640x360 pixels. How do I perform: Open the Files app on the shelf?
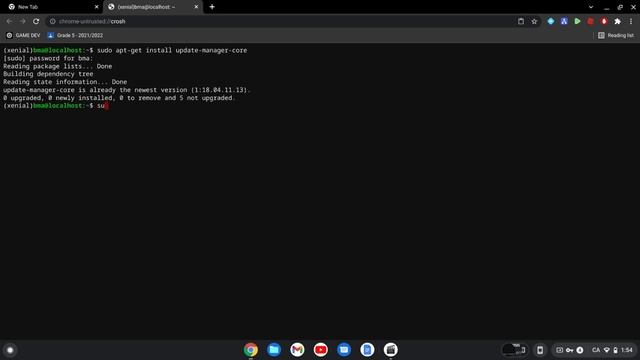pos(274,350)
